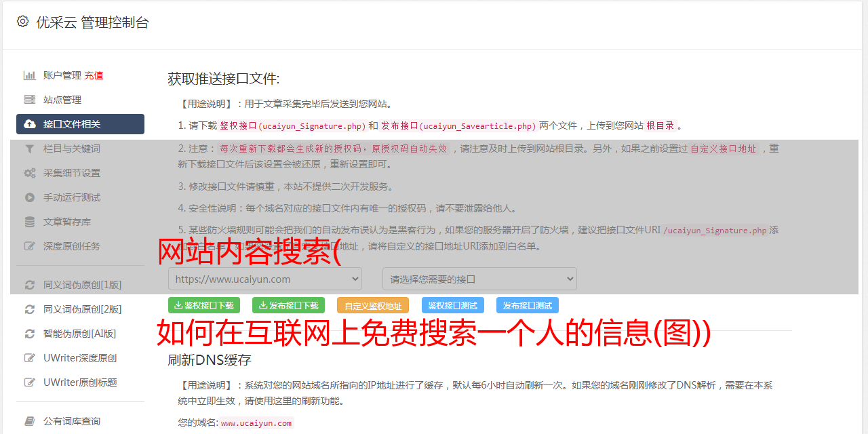Click the gears icon for 采集细节设置
This screenshot has width=868, height=434.
click(30, 173)
